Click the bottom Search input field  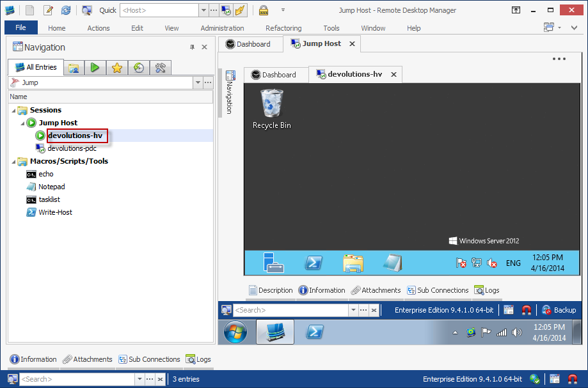77,379
